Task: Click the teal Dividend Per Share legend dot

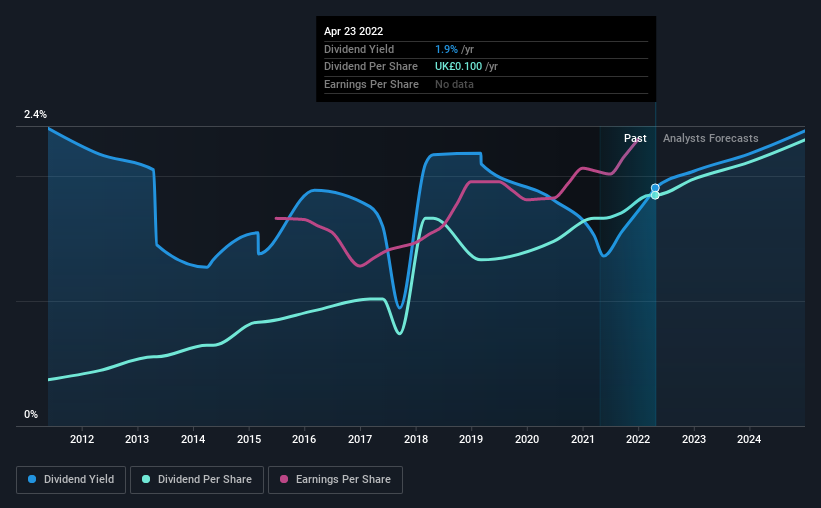Action: [146, 479]
